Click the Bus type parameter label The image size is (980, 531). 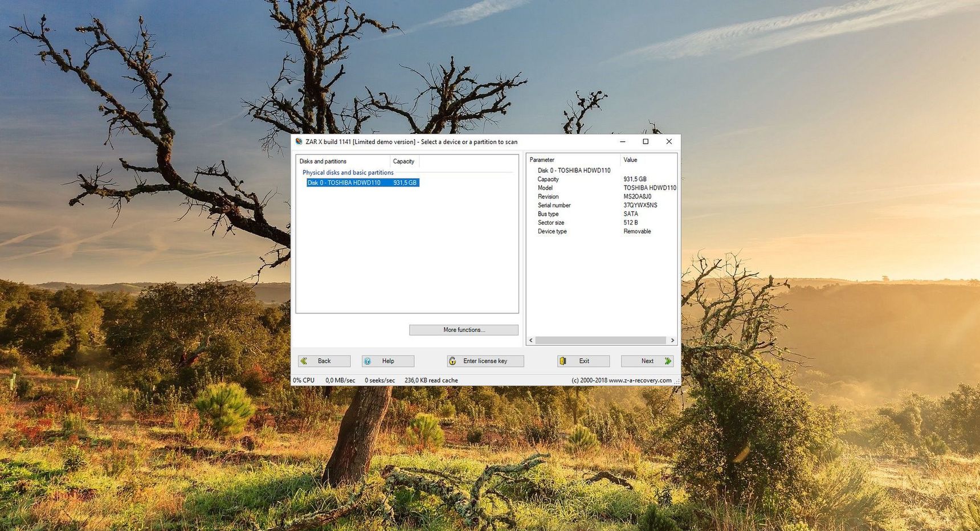pos(548,214)
